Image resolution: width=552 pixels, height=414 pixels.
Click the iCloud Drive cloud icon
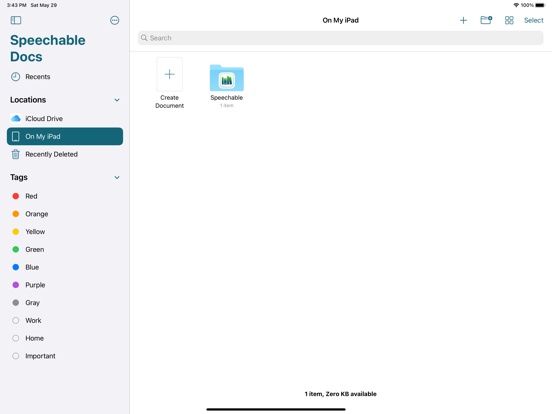[16, 119]
